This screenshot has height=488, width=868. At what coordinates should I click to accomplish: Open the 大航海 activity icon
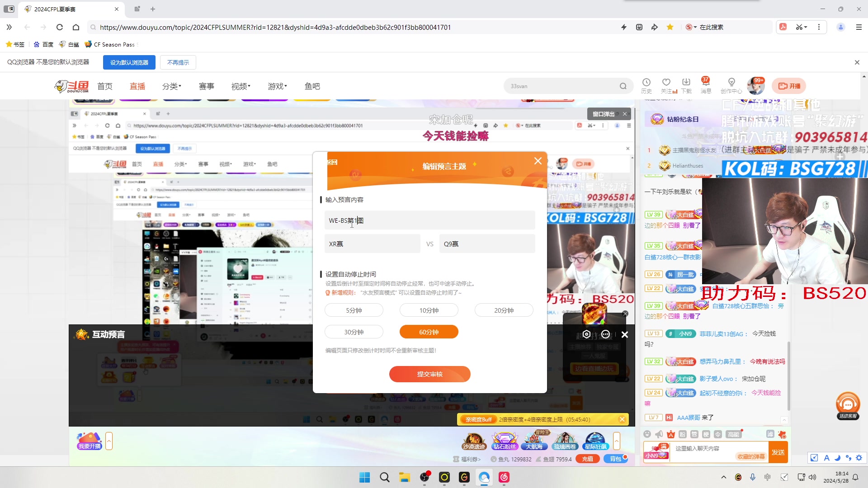click(x=534, y=441)
